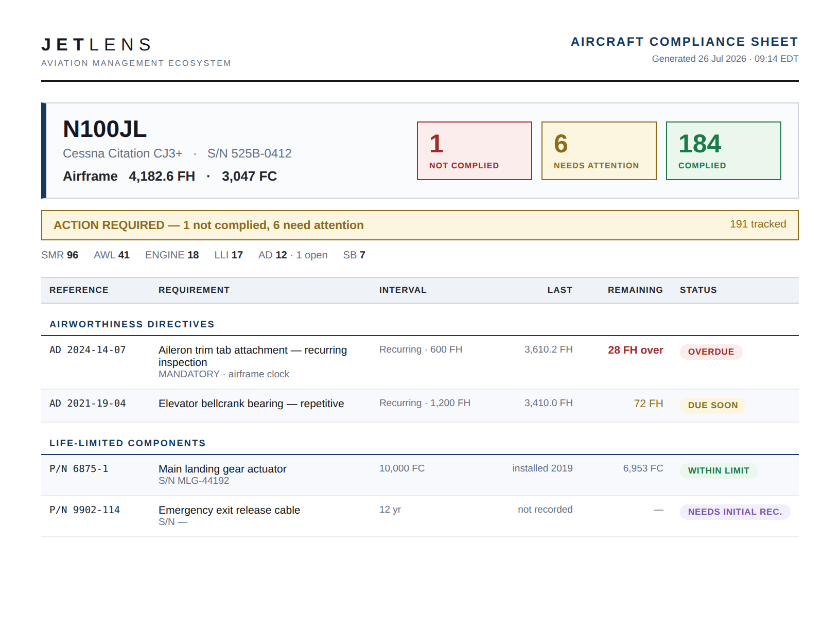Click the '72 FH' remaining value
The height and width of the screenshot is (630, 840).
point(649,404)
